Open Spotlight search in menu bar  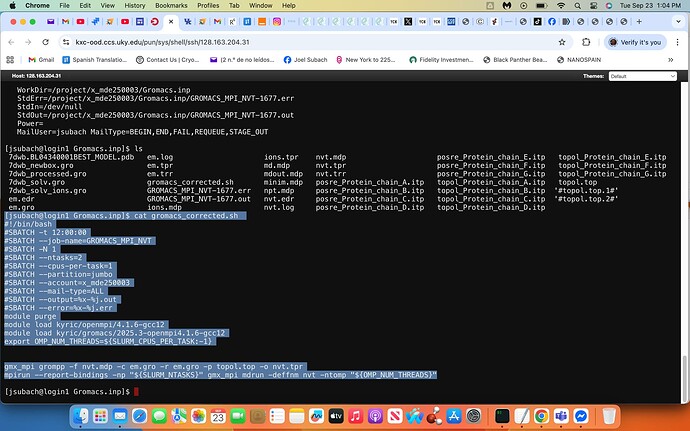(577, 6)
